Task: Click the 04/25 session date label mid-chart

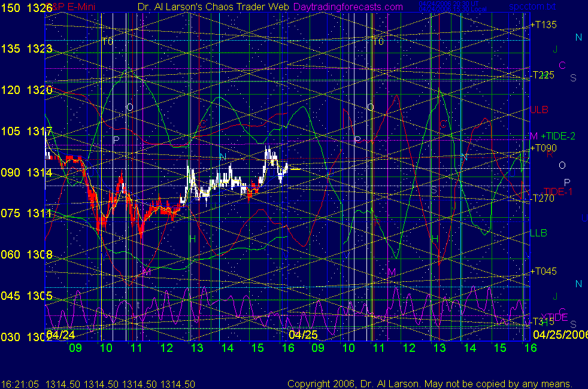Action: point(304,335)
